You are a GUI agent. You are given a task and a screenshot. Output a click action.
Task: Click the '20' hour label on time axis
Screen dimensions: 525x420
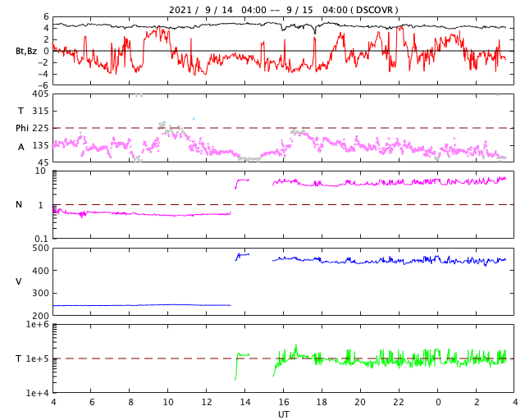(x=360, y=402)
